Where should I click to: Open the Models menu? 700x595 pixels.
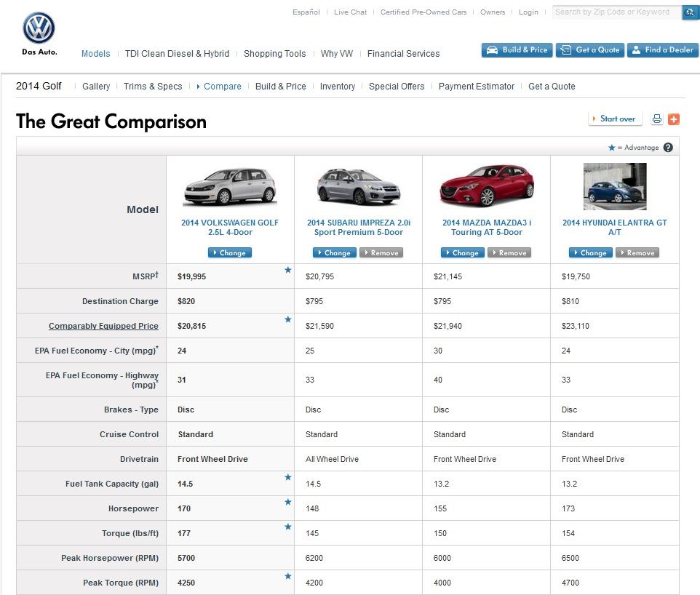[95, 54]
